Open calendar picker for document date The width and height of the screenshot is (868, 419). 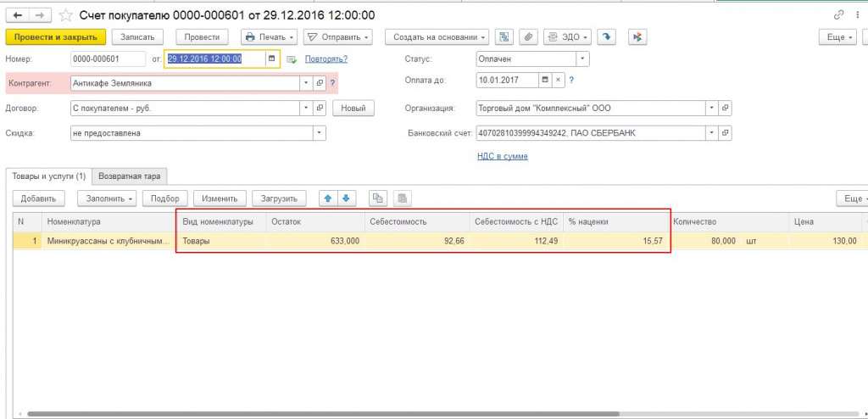point(271,59)
